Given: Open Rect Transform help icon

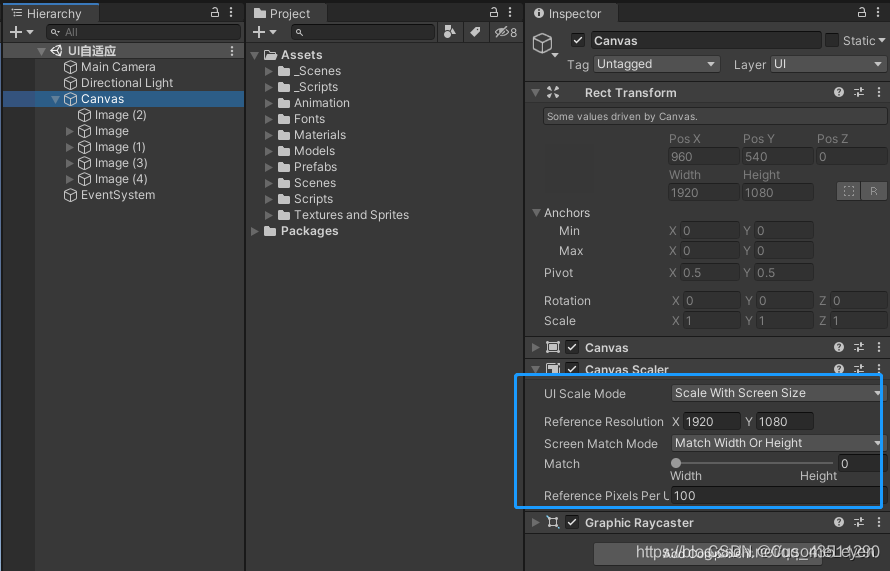Looking at the screenshot, I should (x=839, y=92).
